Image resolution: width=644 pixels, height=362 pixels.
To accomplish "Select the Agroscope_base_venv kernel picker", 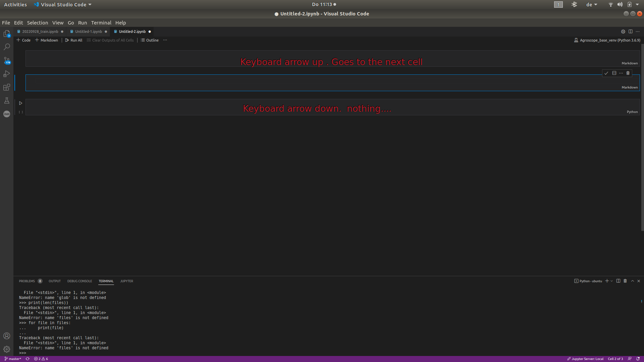I will click(607, 40).
